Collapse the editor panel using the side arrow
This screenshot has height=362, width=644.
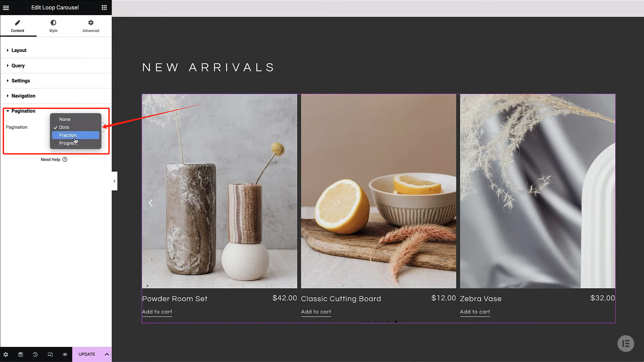115,181
